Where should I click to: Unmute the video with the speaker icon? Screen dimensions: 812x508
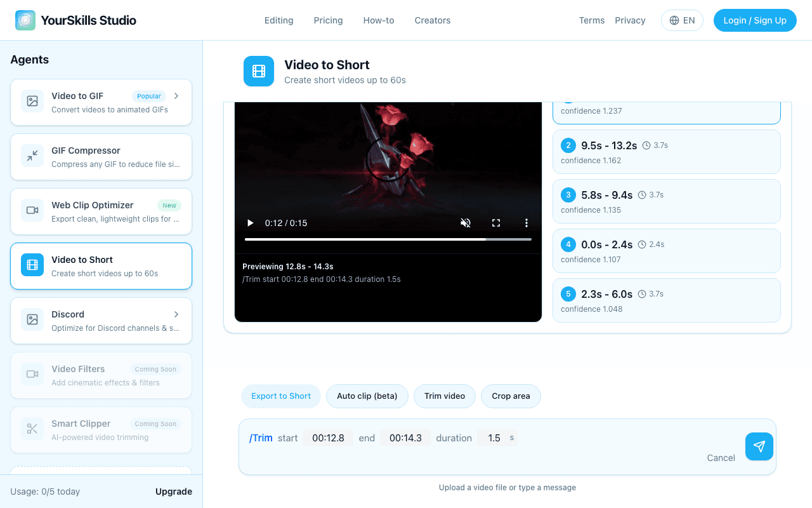(466, 223)
